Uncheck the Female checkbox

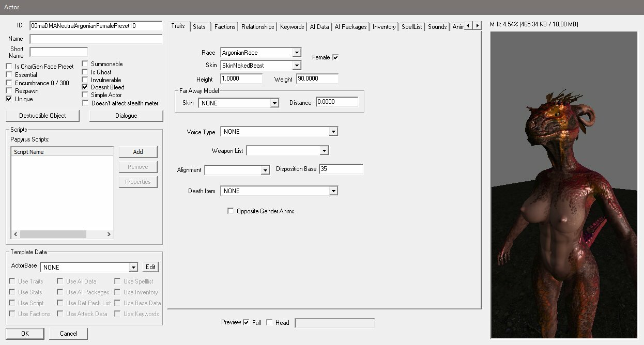pos(335,57)
